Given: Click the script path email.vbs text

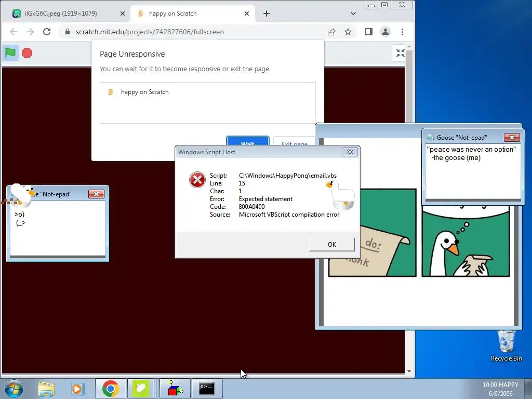Looking at the screenshot, I should [x=288, y=176].
